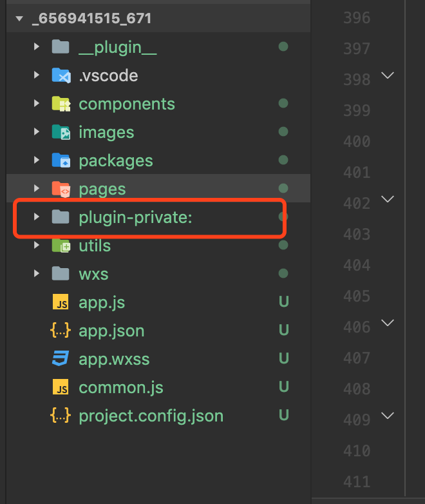This screenshot has height=504, width=425.
Task: Open the common.js file
Action: 121,387
